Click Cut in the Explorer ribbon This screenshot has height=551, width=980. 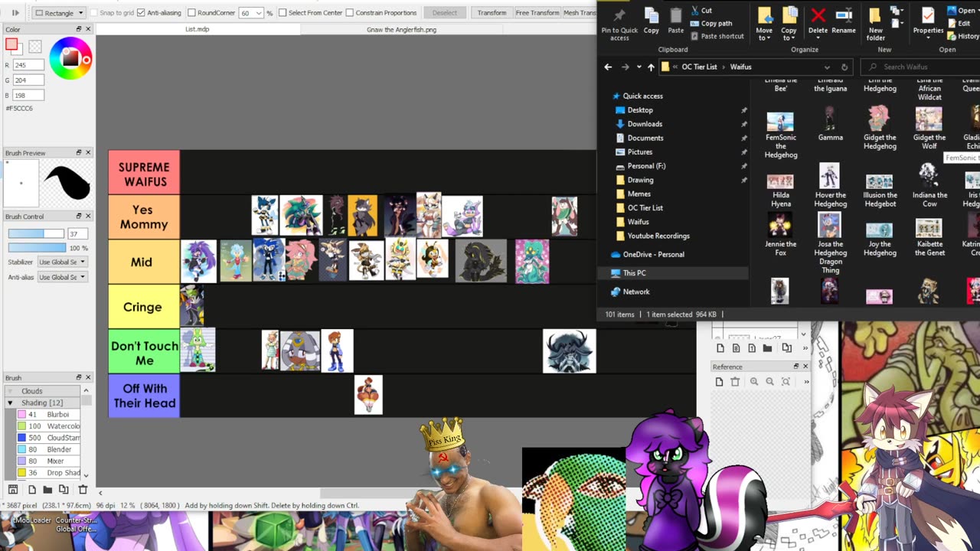click(x=701, y=11)
